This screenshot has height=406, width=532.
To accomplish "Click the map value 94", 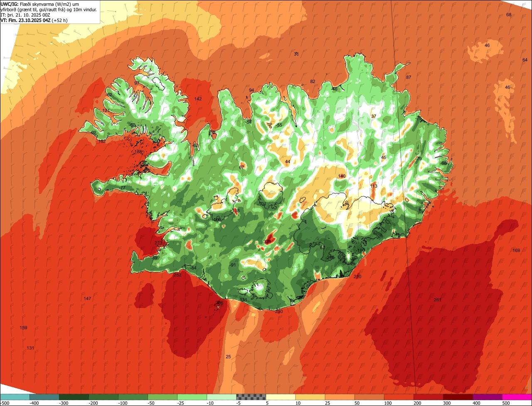I will pos(251,90).
